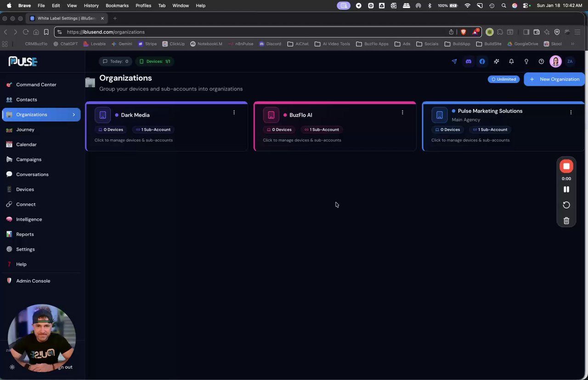Click the lightbulb icon in the header
588x380 pixels.
(x=526, y=61)
